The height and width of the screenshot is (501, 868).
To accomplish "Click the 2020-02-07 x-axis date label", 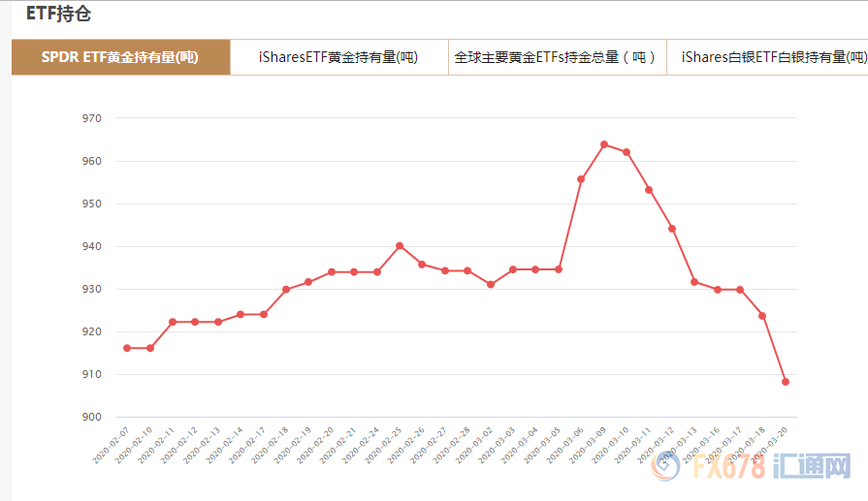I will tap(111, 445).
